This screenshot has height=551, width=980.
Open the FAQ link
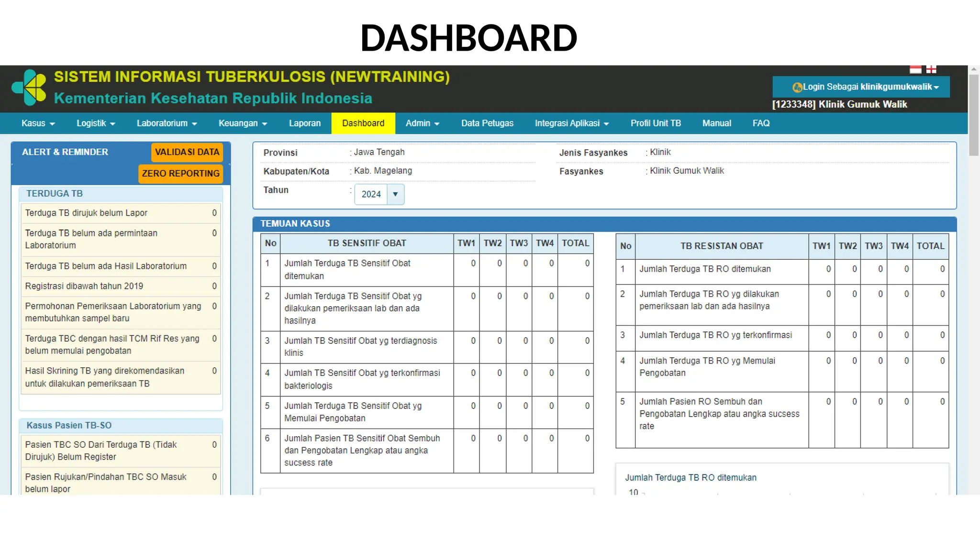point(761,123)
